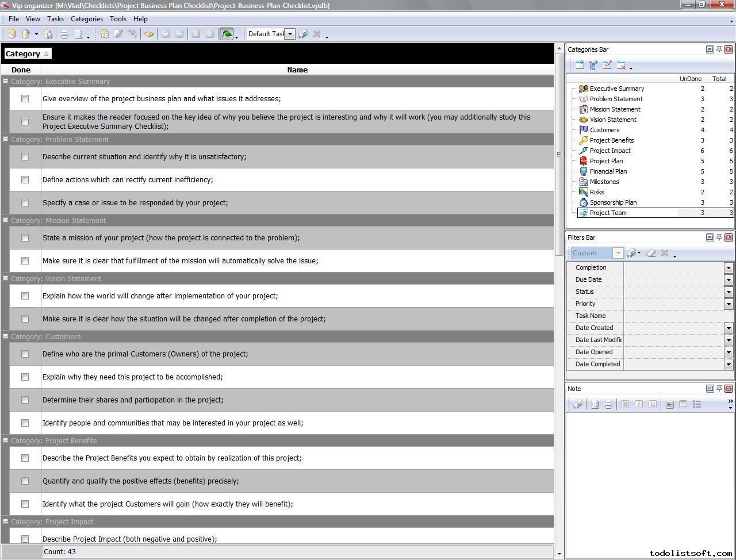Check the 'Give overview of the project' task
Screen dimensions: 736x560
[25, 99]
